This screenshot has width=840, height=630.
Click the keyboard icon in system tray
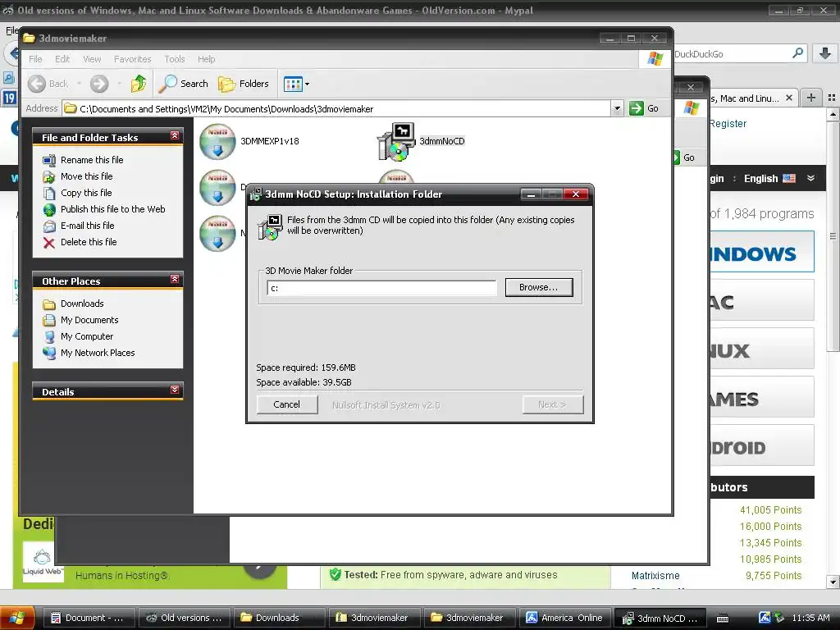[x=723, y=619]
